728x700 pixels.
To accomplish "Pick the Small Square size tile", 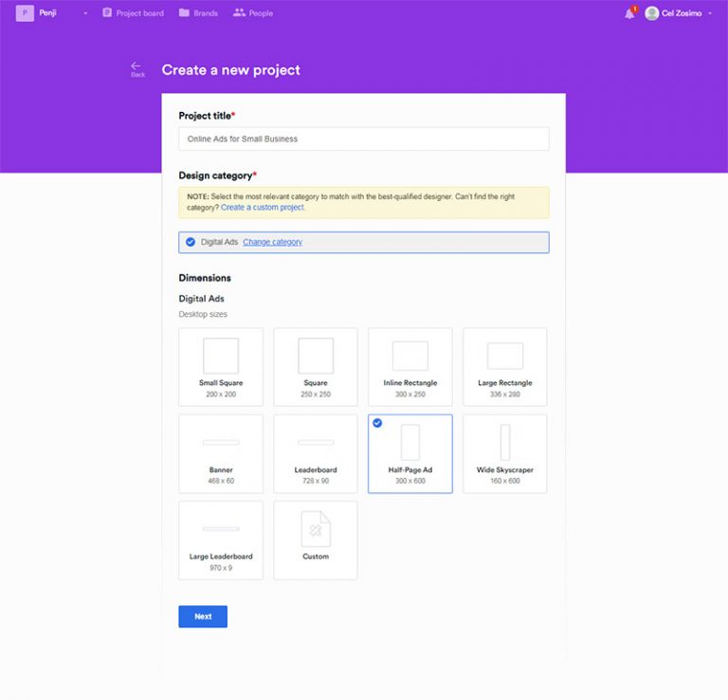I will [221, 367].
